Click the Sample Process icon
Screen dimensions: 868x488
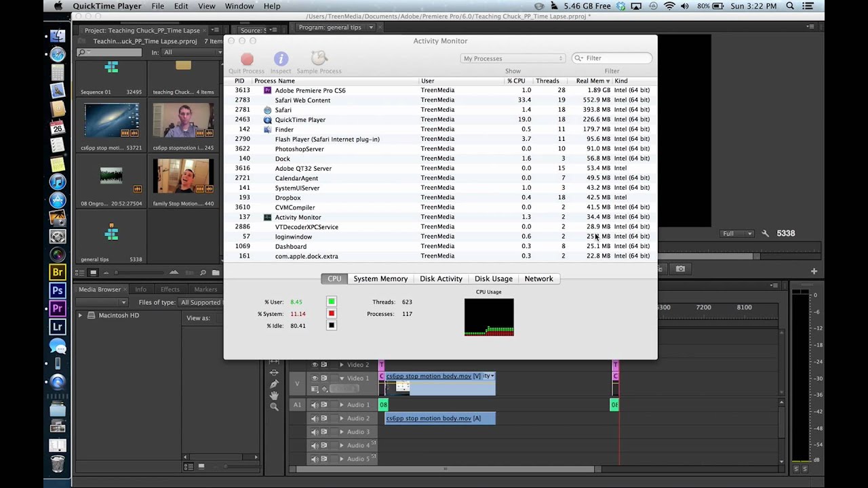point(319,59)
